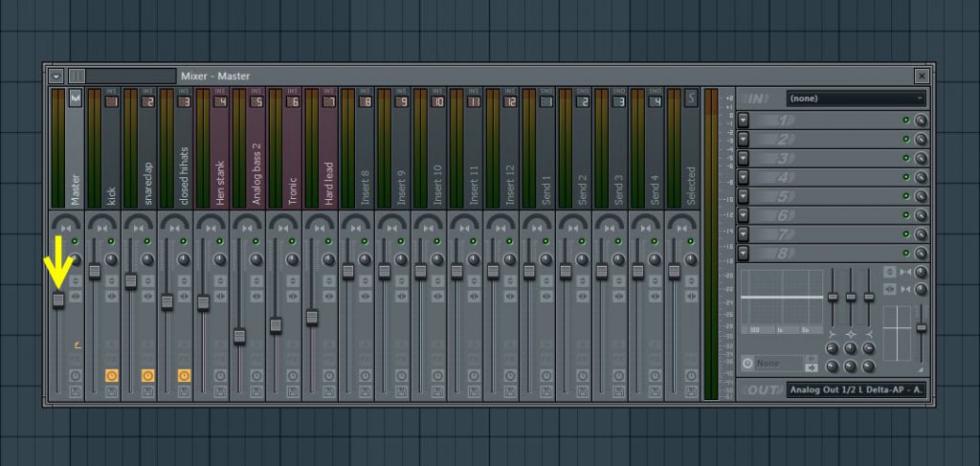The height and width of the screenshot is (466, 980).
Task: Open the input source (none) dropdown
Action: point(856,99)
